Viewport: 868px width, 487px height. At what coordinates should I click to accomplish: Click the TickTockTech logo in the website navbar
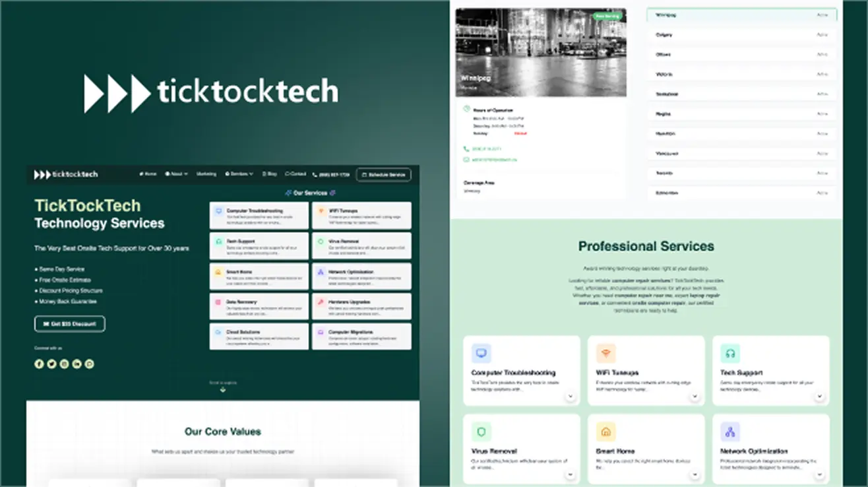pyautogui.click(x=66, y=174)
